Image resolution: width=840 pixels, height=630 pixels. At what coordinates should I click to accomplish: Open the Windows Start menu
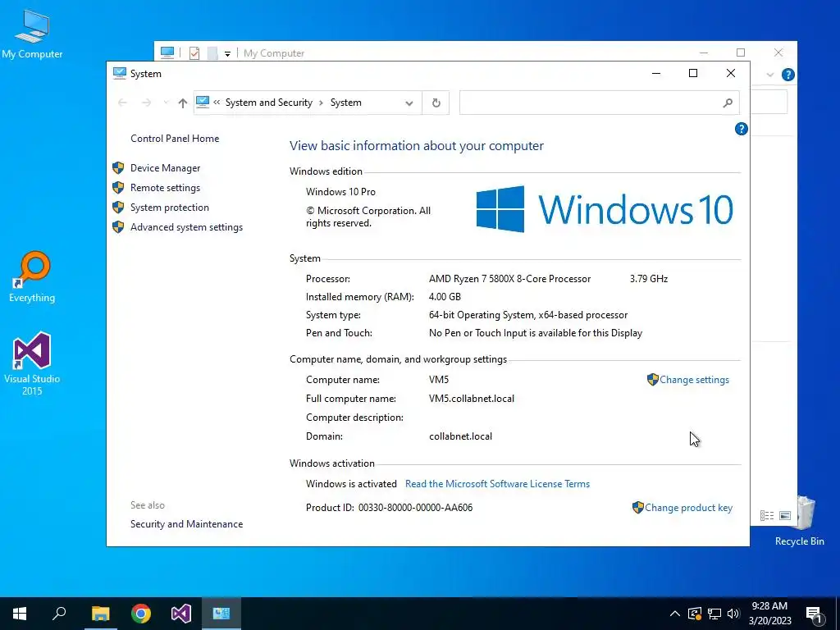tap(20, 614)
